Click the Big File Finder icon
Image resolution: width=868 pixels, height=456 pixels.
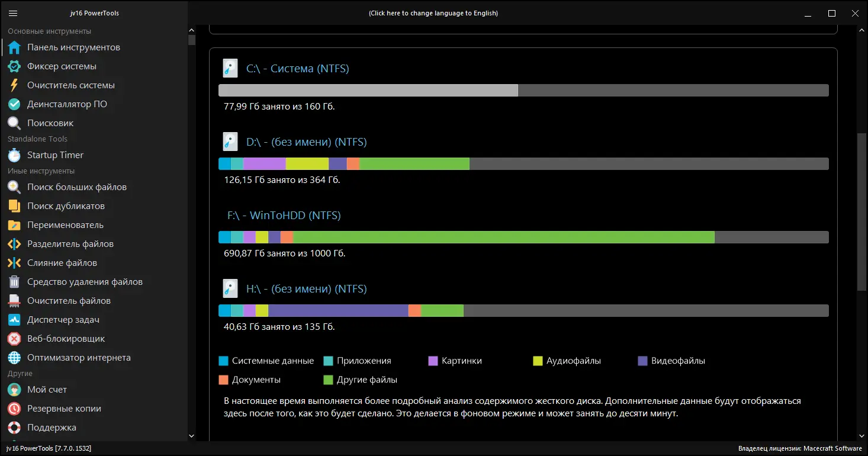[x=14, y=187]
